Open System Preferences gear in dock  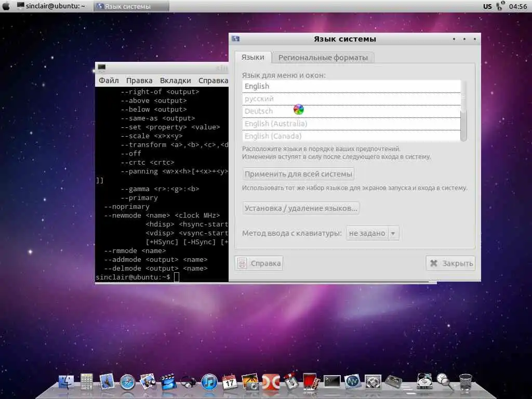(373, 382)
